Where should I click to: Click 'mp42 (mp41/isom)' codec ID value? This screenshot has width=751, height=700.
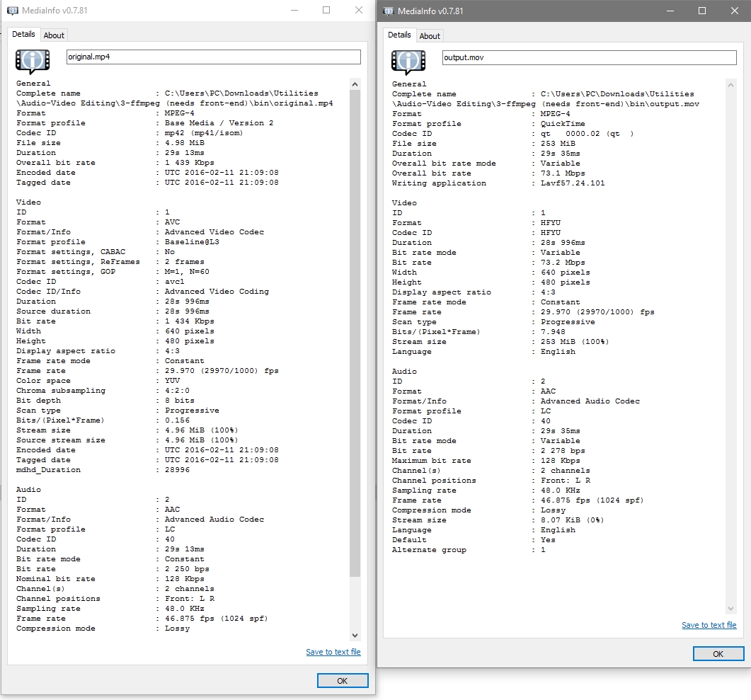pyautogui.click(x=204, y=132)
